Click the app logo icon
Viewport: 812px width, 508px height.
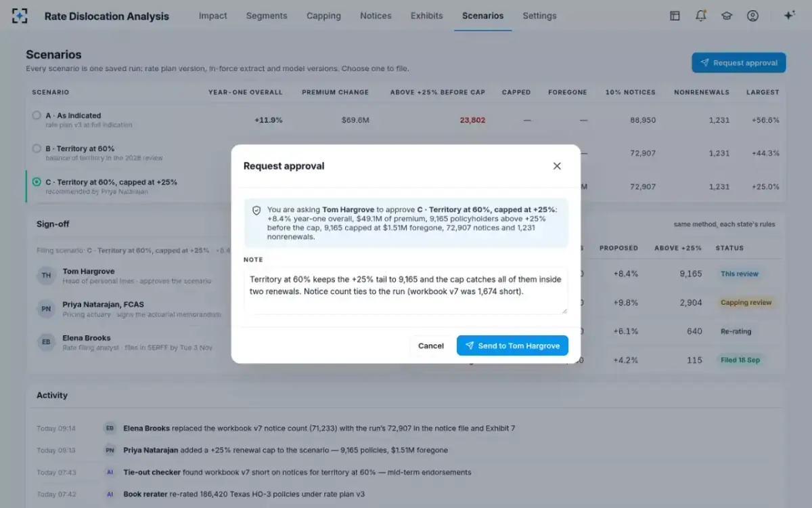point(21,16)
